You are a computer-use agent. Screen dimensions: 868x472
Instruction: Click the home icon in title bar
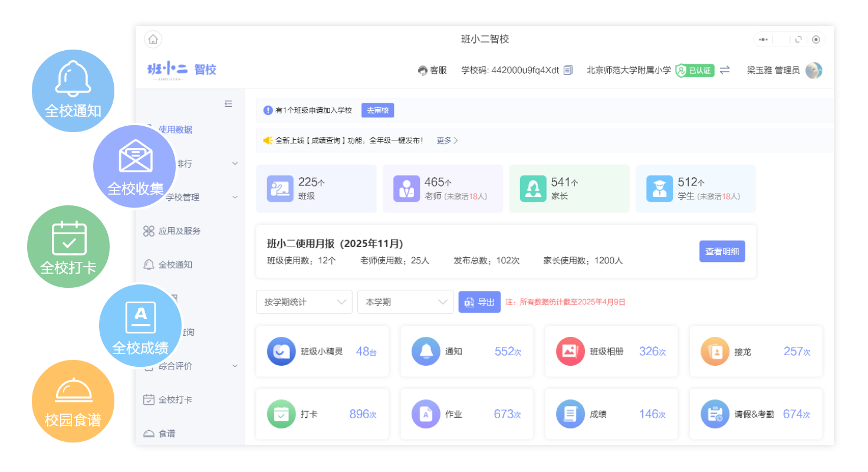point(153,40)
